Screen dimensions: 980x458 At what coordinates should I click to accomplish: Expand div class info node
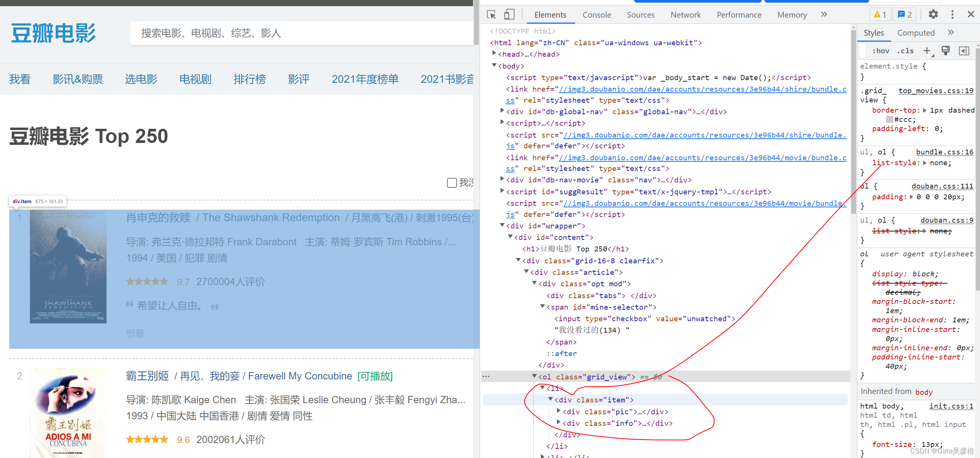[x=559, y=422]
